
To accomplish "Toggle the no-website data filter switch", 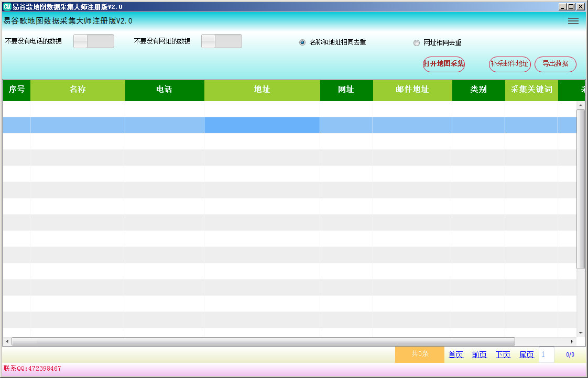I will click(x=222, y=41).
